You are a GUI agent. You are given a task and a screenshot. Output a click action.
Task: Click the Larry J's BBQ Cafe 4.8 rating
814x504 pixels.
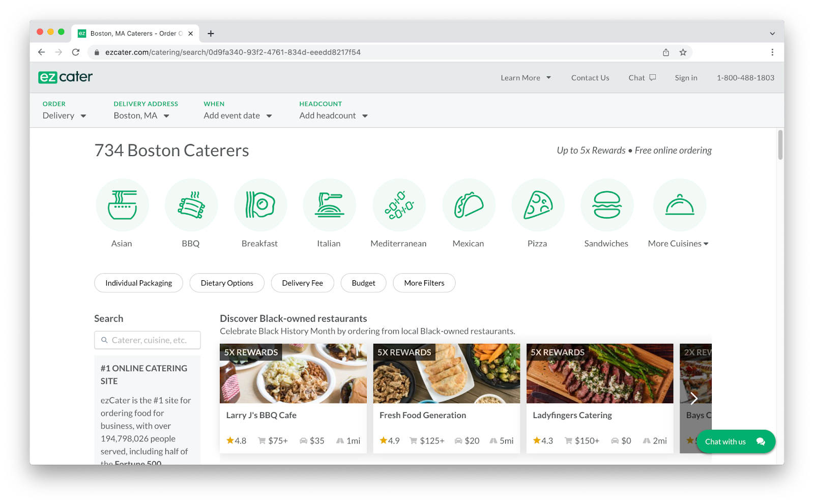(237, 440)
